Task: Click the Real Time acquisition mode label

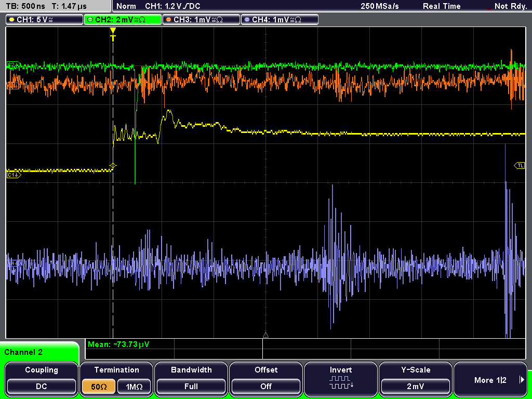Action: pos(442,6)
